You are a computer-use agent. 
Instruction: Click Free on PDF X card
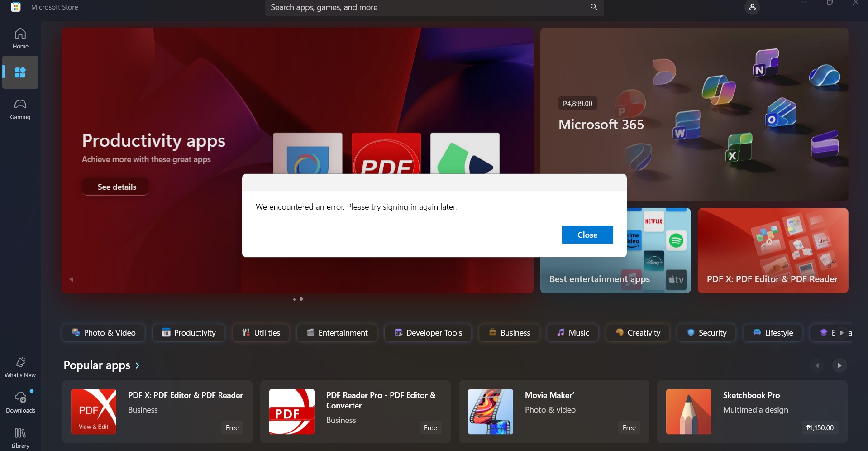coord(232,427)
